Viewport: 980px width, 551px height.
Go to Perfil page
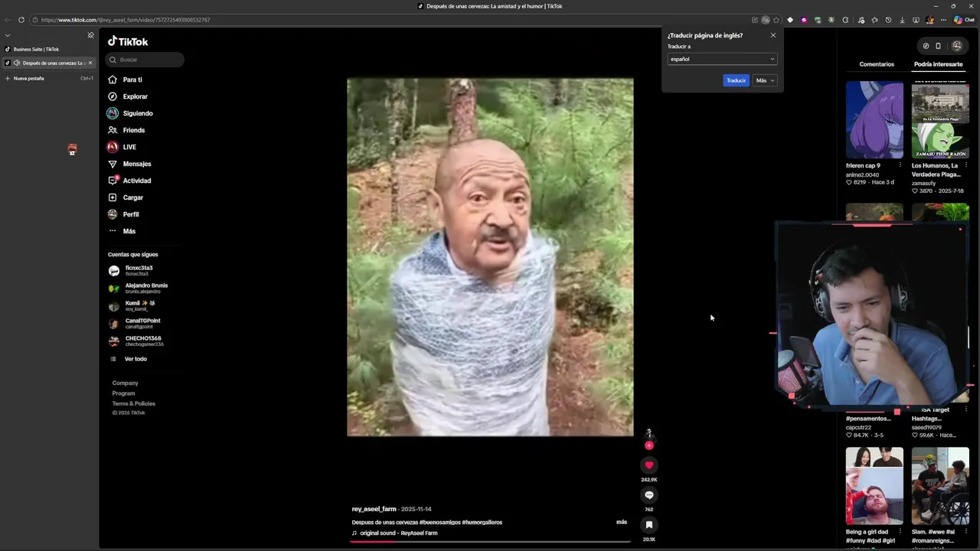coord(124,214)
